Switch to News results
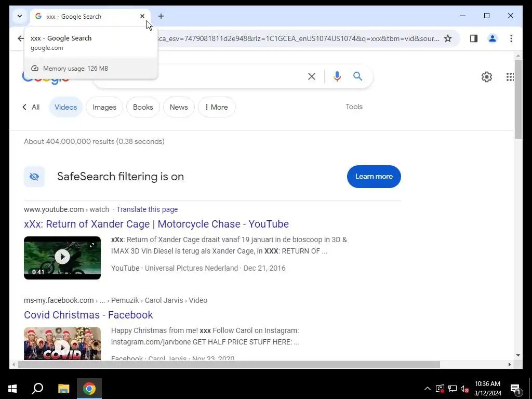This screenshot has height=399, width=532. point(179,107)
